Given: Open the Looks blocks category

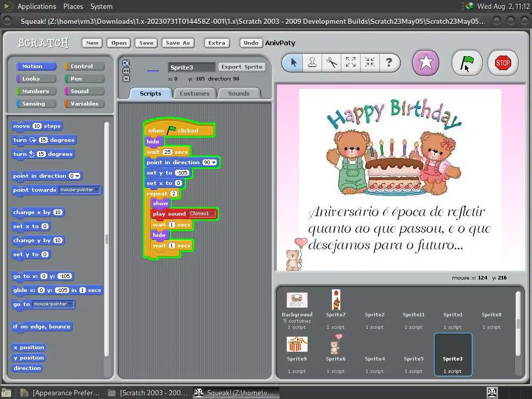Looking at the screenshot, I should click(x=36, y=79).
